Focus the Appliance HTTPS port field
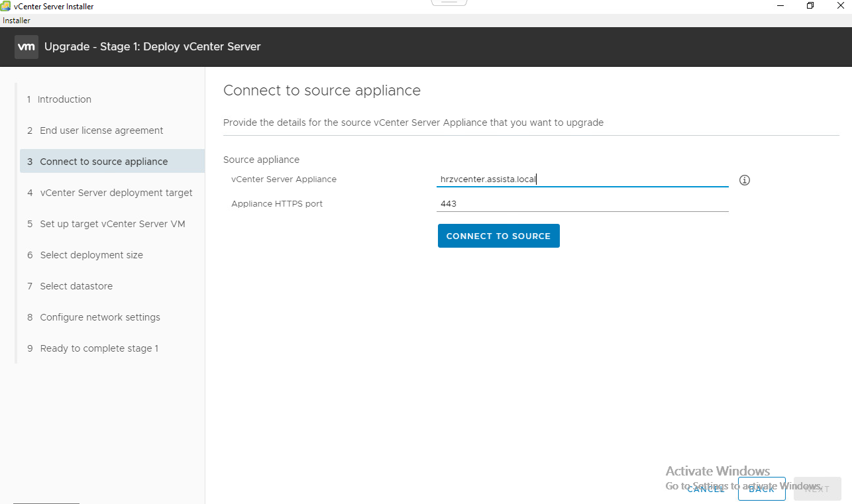Viewport: 852px width, 504px height. tap(582, 203)
